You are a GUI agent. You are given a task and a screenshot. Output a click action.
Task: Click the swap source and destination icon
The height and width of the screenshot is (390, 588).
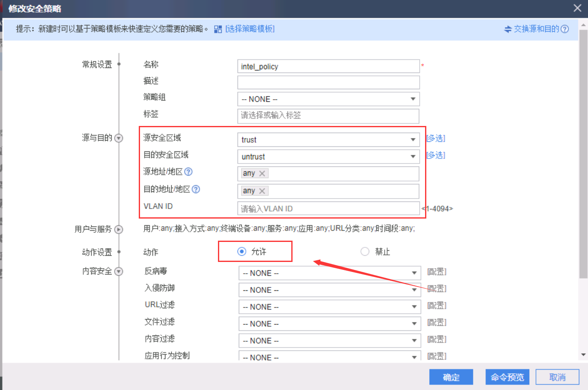pyautogui.click(x=508, y=29)
